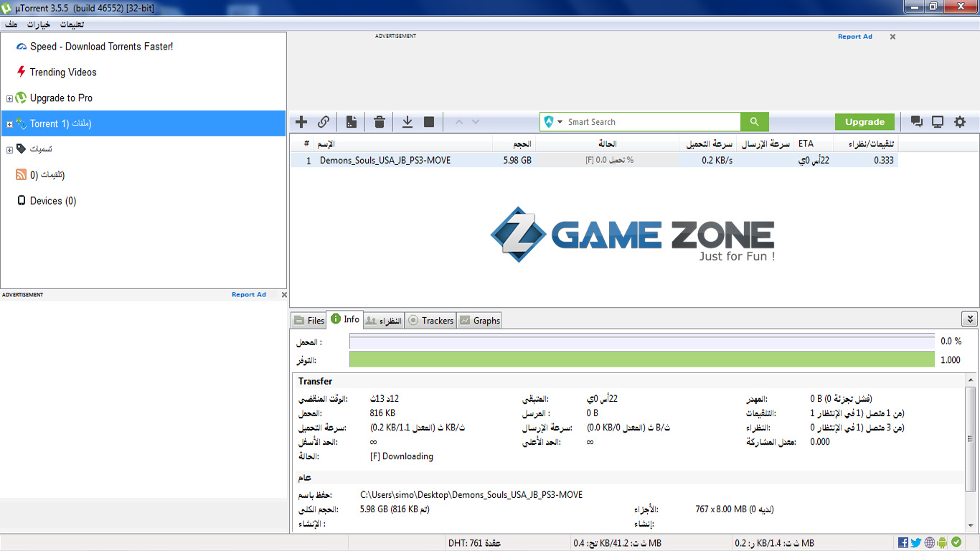Click Add Torrent from URL link icon
This screenshot has width=980, height=551.
(324, 122)
